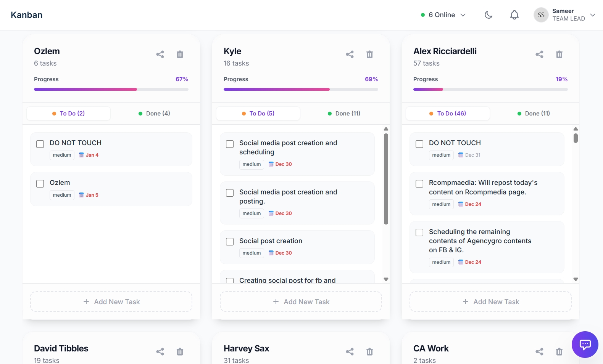Delete the Alex Ricciardelli board
This screenshot has width=603, height=364.
click(559, 55)
